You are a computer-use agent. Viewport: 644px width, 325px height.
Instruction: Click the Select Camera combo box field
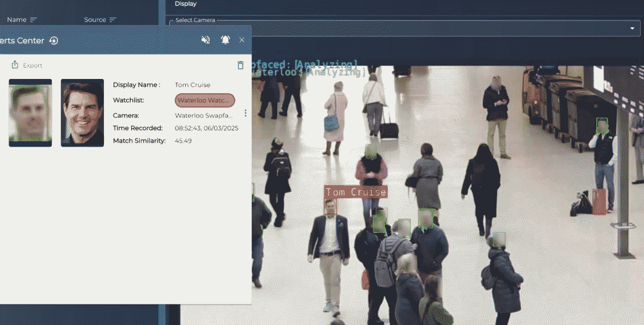pyautogui.click(x=398, y=28)
